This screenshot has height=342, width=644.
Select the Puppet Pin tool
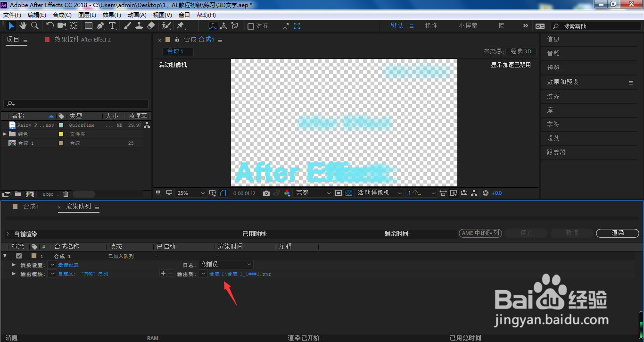pos(180,25)
